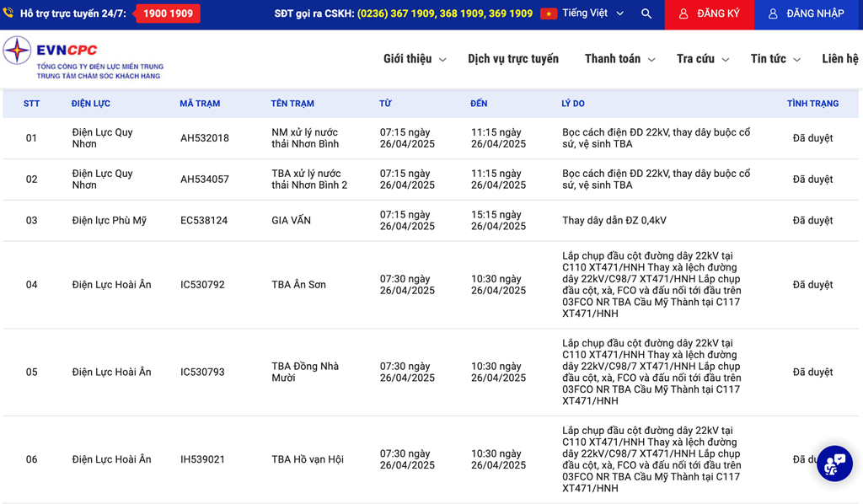Click the TÊN TRẠM column header

tap(292, 104)
